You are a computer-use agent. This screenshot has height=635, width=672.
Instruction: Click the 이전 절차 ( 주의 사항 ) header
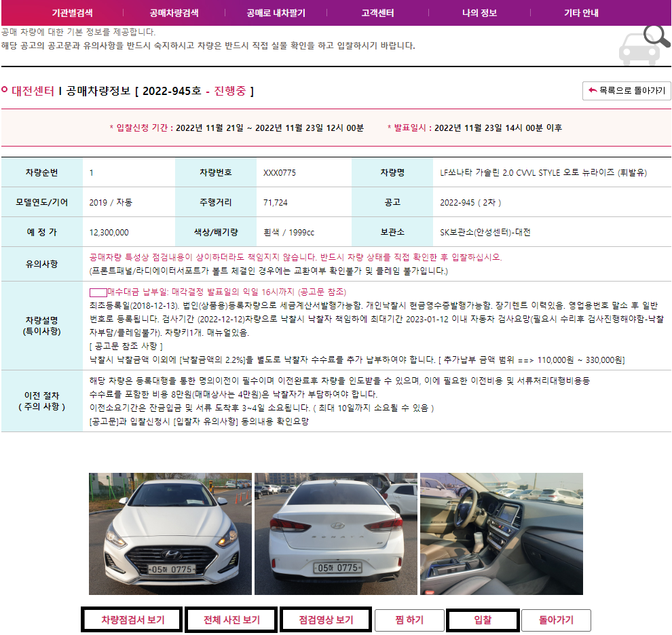point(41,401)
